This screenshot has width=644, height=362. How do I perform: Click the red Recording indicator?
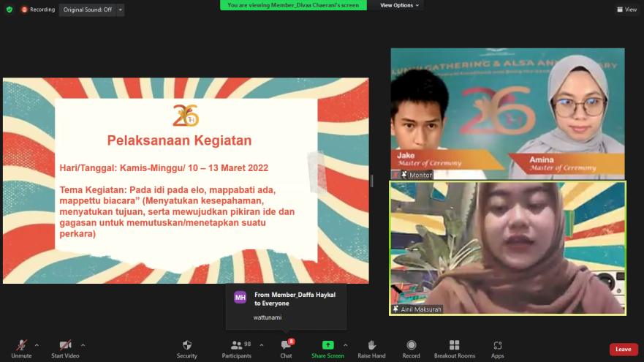[x=38, y=10]
